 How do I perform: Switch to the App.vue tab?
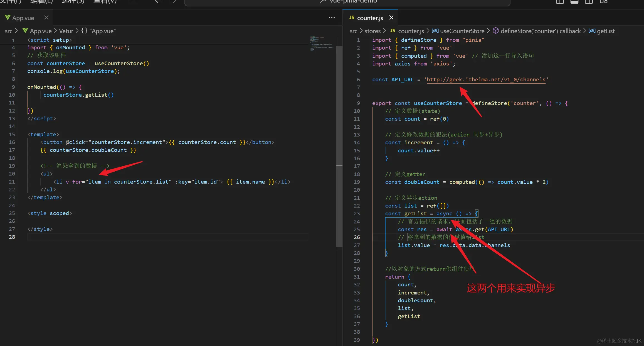point(23,18)
